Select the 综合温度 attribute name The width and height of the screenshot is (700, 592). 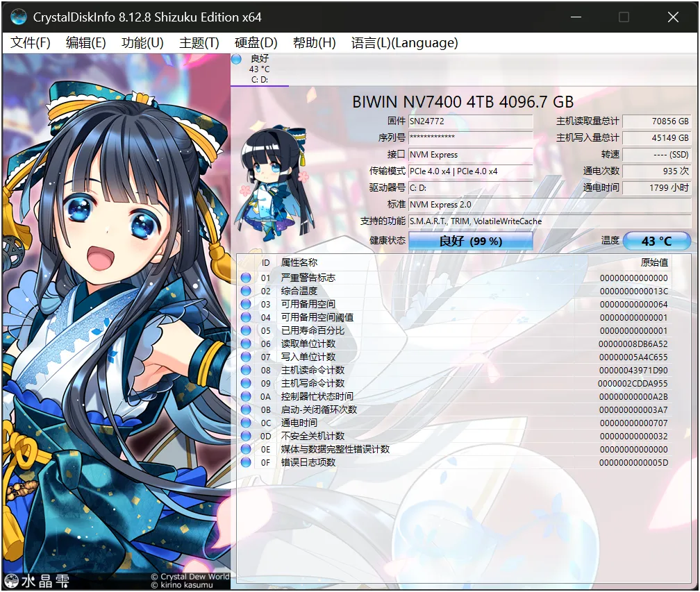[x=299, y=291]
